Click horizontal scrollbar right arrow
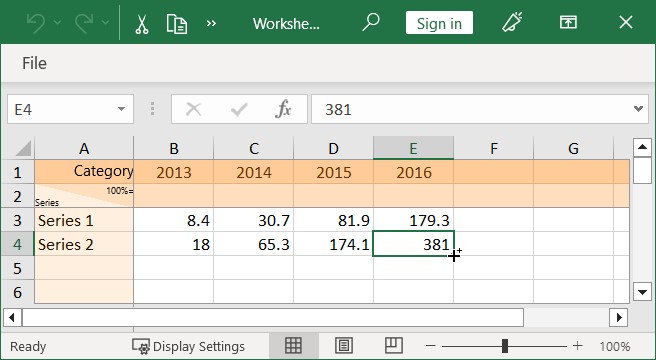This screenshot has width=656, height=360. pos(618,318)
